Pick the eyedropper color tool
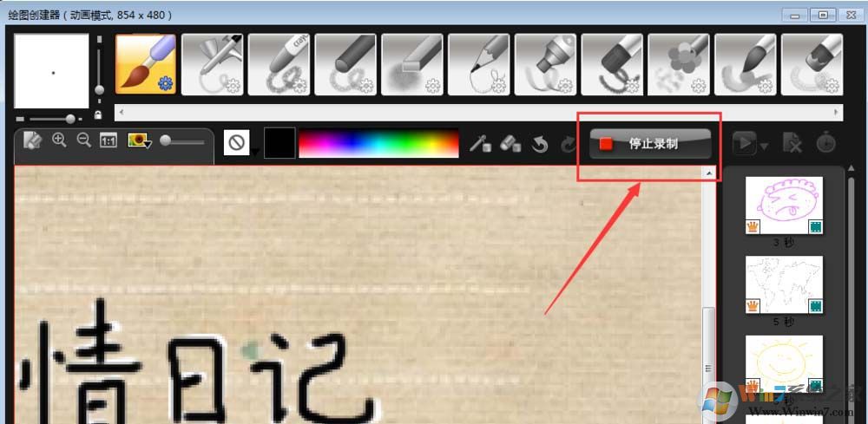 [480, 144]
